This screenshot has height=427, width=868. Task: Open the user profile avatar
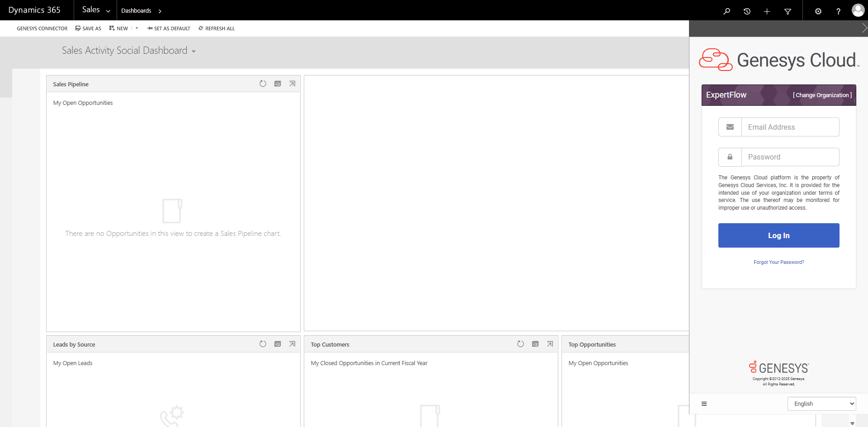coord(858,10)
